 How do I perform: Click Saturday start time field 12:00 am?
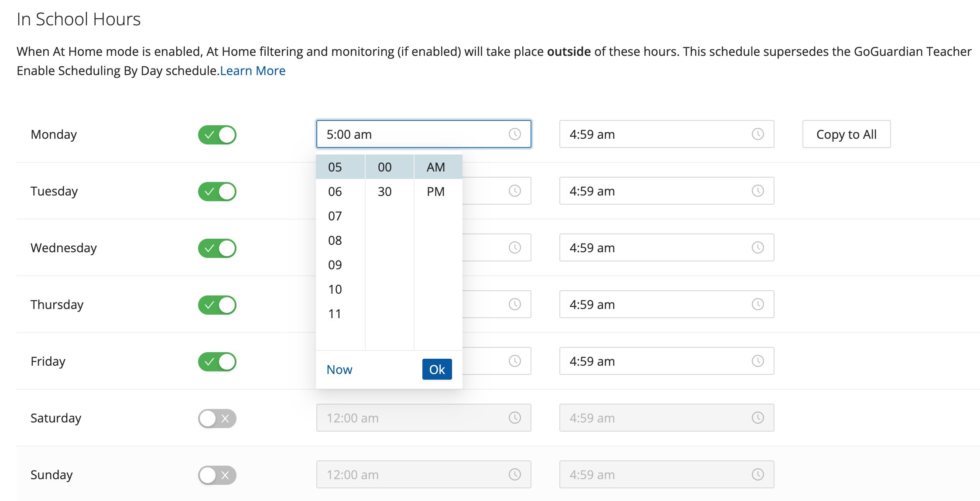424,418
